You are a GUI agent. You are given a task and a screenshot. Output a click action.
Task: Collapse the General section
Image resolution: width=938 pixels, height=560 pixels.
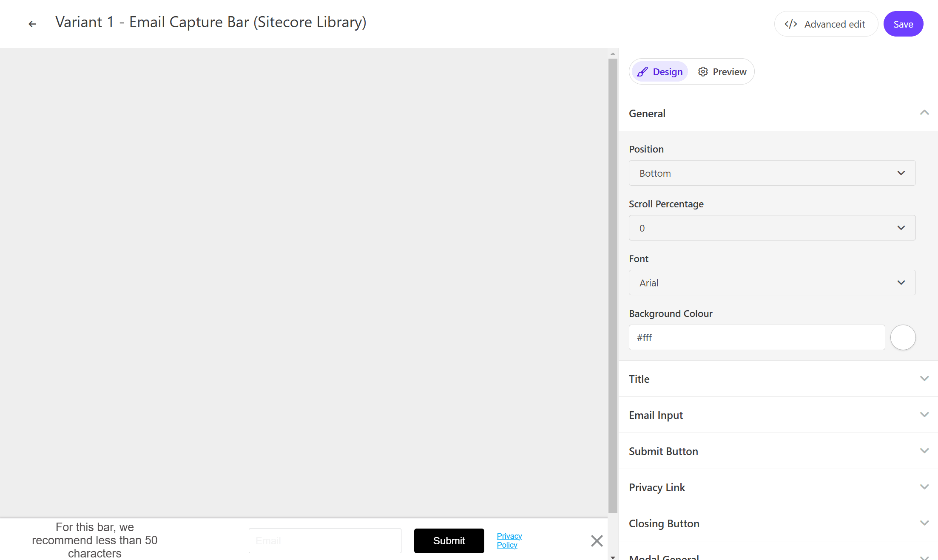924,113
